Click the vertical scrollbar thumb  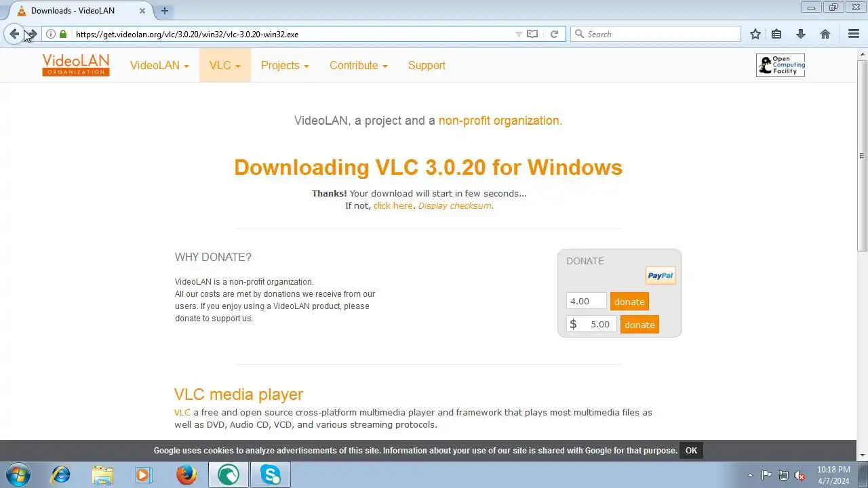point(863,155)
